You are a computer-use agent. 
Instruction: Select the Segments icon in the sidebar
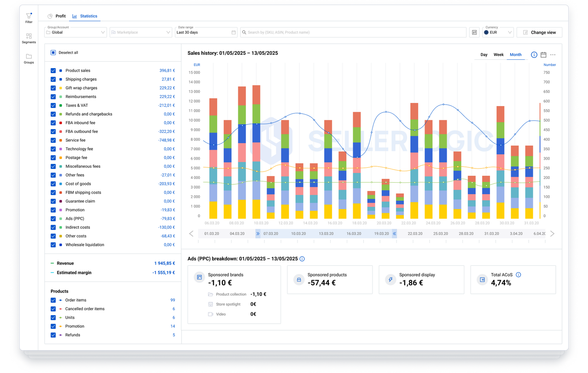29,38
